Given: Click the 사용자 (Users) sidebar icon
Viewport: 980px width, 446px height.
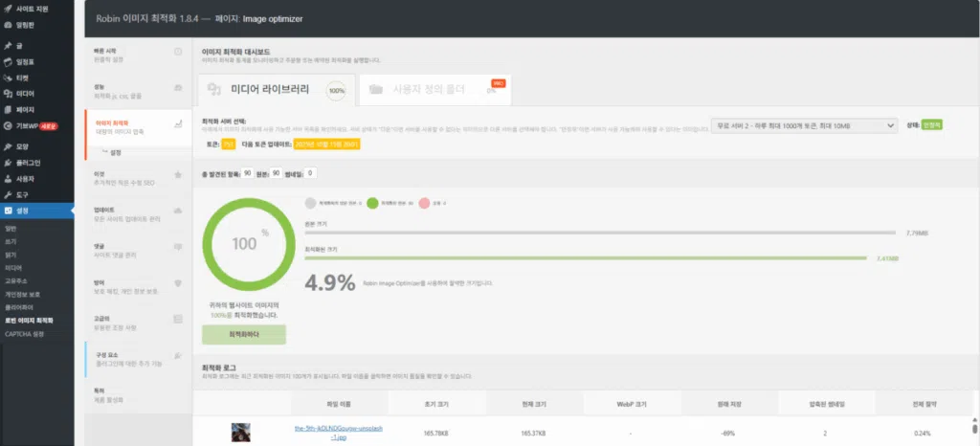Looking at the screenshot, I should [9, 179].
